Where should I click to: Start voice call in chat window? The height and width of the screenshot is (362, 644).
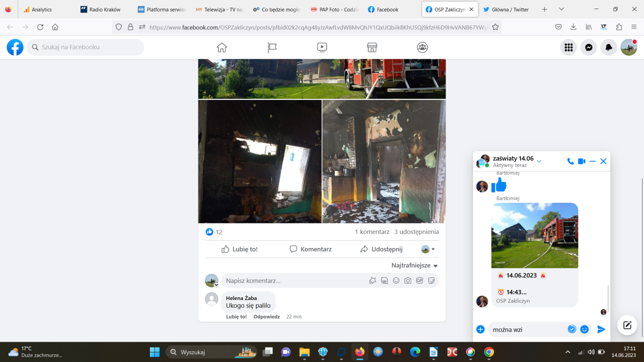click(570, 162)
